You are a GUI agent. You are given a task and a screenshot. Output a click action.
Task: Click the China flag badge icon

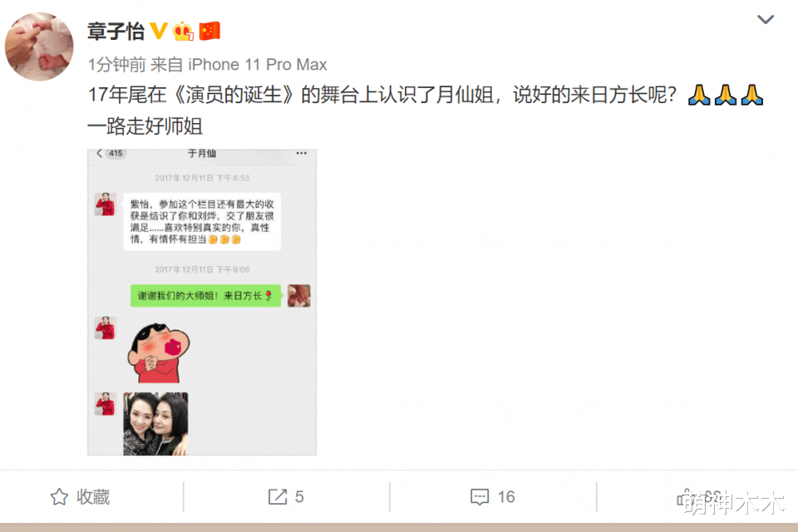(x=209, y=31)
